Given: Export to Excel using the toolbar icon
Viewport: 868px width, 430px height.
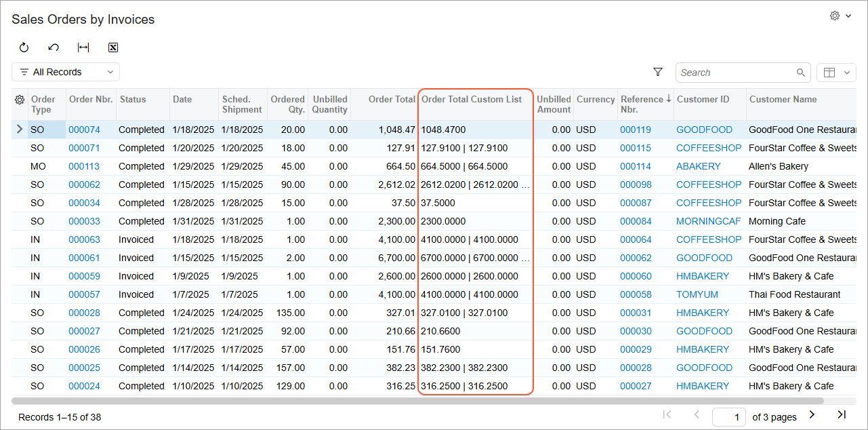Looking at the screenshot, I should click(x=113, y=47).
